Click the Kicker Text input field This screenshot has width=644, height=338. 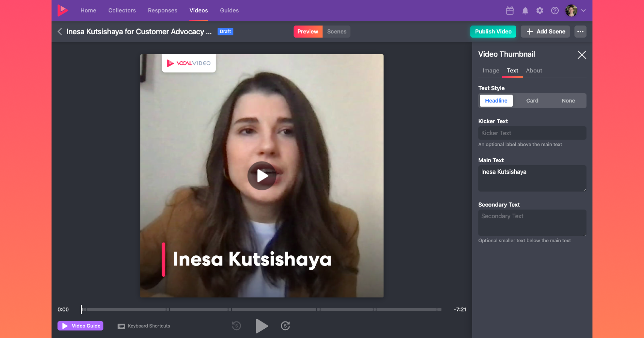click(x=532, y=133)
